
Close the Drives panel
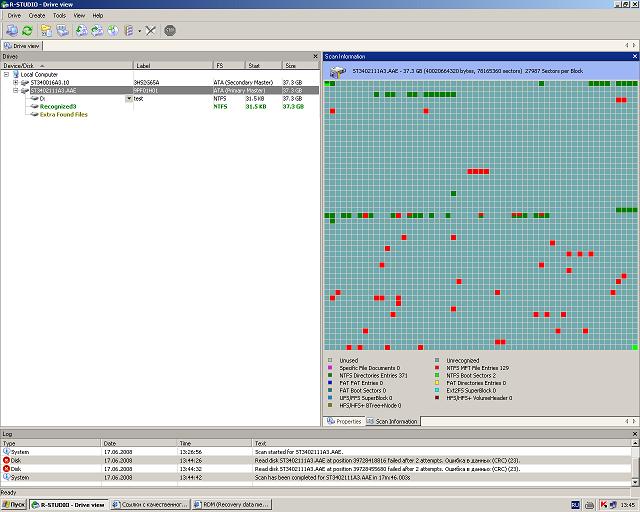(x=315, y=56)
